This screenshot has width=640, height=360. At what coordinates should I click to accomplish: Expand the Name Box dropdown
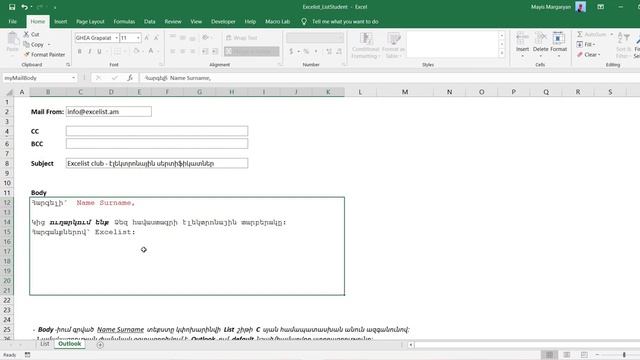point(73,78)
